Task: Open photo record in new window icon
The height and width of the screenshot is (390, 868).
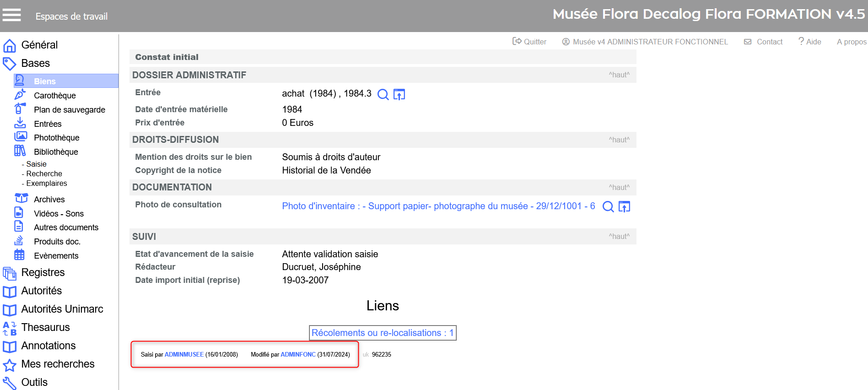Action: (x=624, y=207)
